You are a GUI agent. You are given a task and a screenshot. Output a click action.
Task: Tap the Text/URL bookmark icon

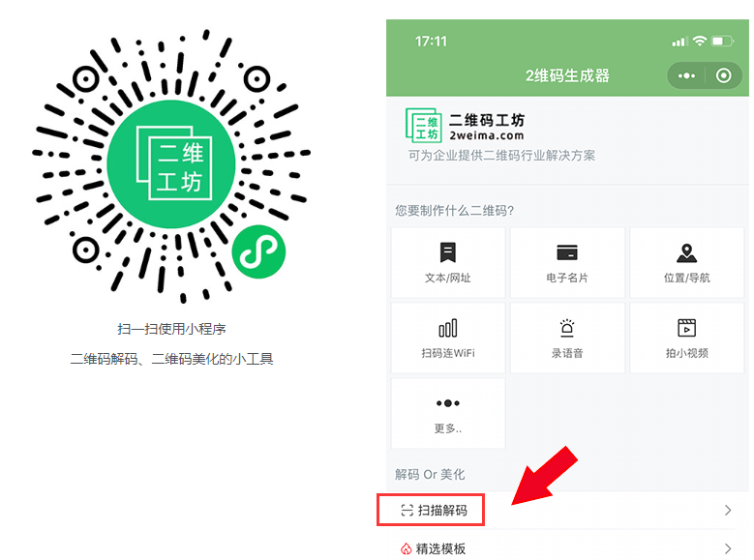point(447,253)
